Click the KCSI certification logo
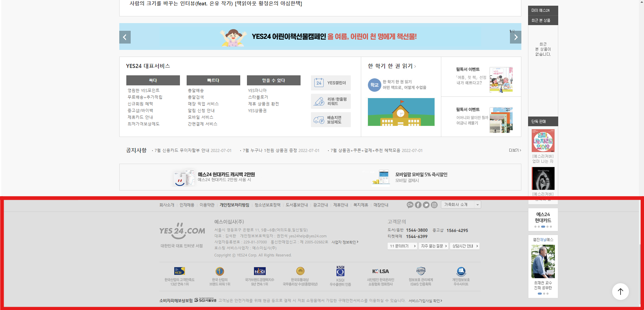644x310 pixels. point(180,271)
